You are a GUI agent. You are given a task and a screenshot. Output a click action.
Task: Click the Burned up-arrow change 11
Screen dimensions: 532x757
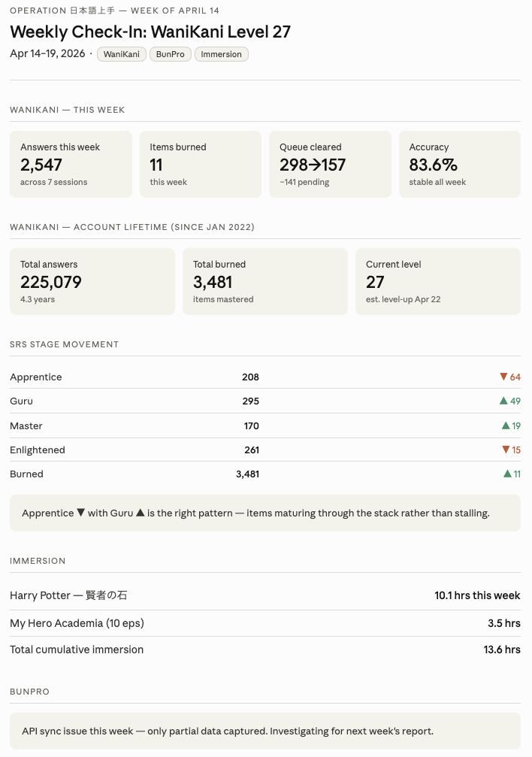(x=512, y=474)
